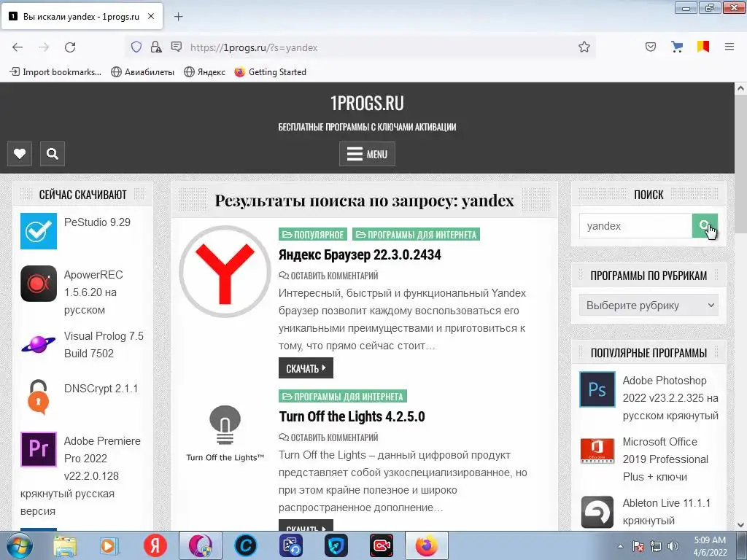The image size is (747, 560).
Task: Click the yandex search input field
Action: [635, 226]
